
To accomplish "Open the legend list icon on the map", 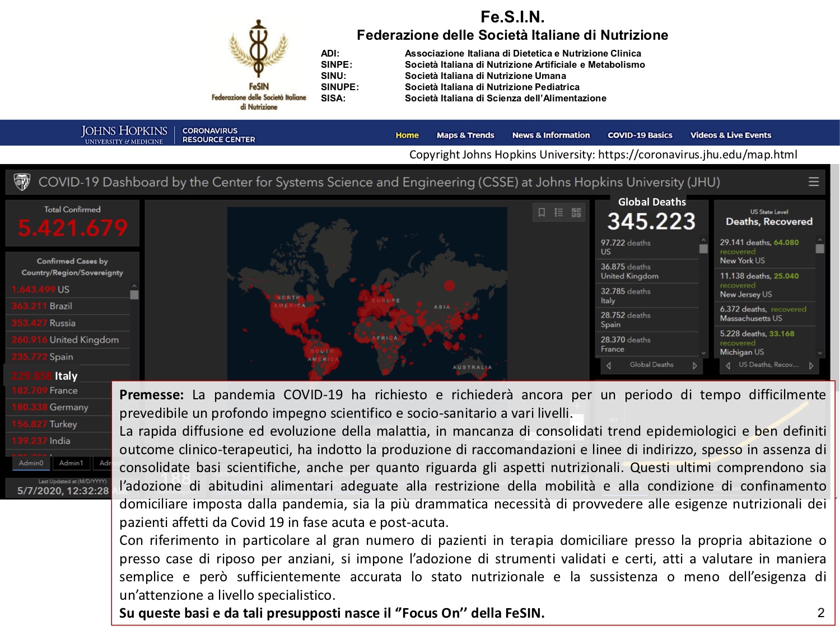I will (558, 213).
